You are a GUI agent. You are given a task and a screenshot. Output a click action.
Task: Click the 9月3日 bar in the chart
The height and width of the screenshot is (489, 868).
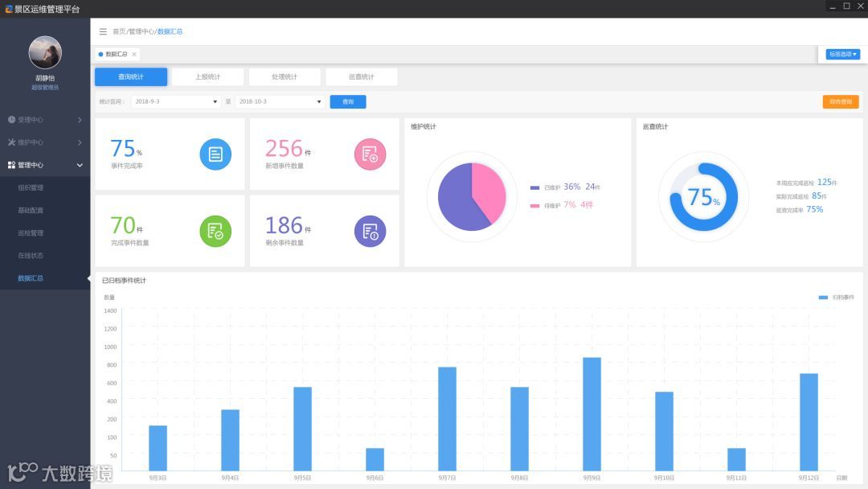pyautogui.click(x=158, y=448)
